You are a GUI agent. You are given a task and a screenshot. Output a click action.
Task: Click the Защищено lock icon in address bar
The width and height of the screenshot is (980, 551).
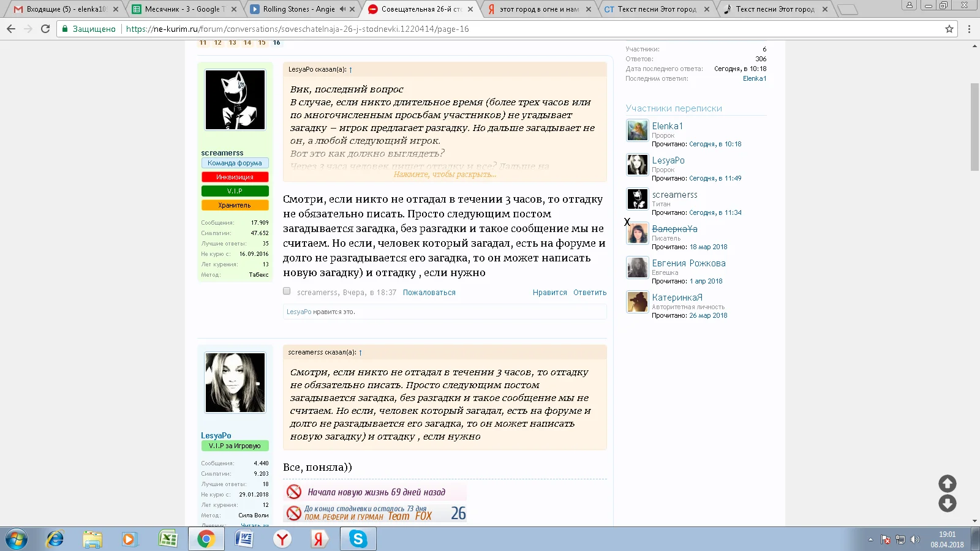pos(64,29)
